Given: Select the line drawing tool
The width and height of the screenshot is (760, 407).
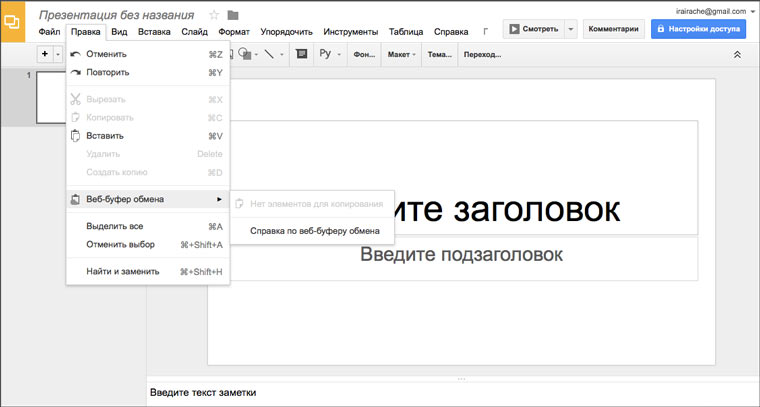Looking at the screenshot, I should [268, 54].
